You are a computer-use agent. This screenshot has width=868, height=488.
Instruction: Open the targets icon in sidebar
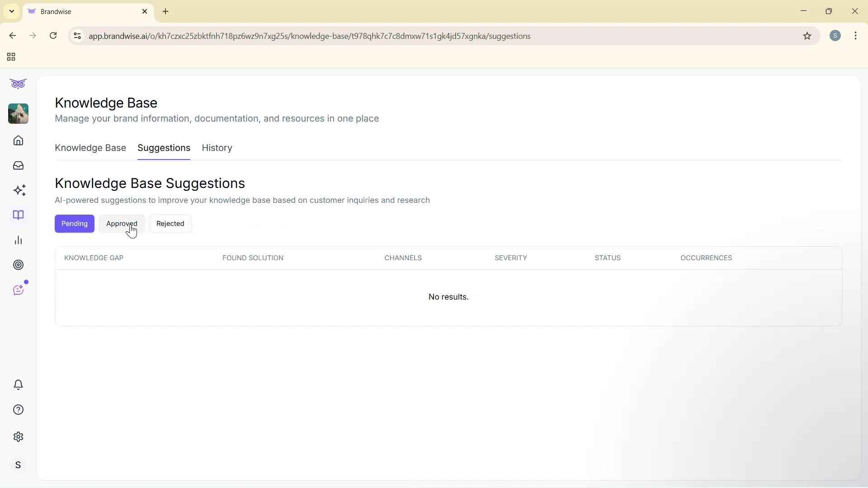tap(18, 265)
